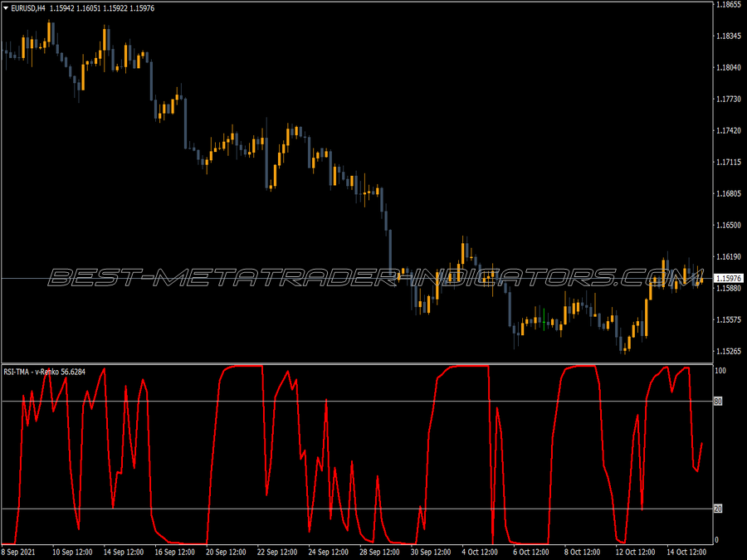The image size is (747, 560).
Task: Click the 20 Sep 12:00 time label
Action: click(x=226, y=553)
